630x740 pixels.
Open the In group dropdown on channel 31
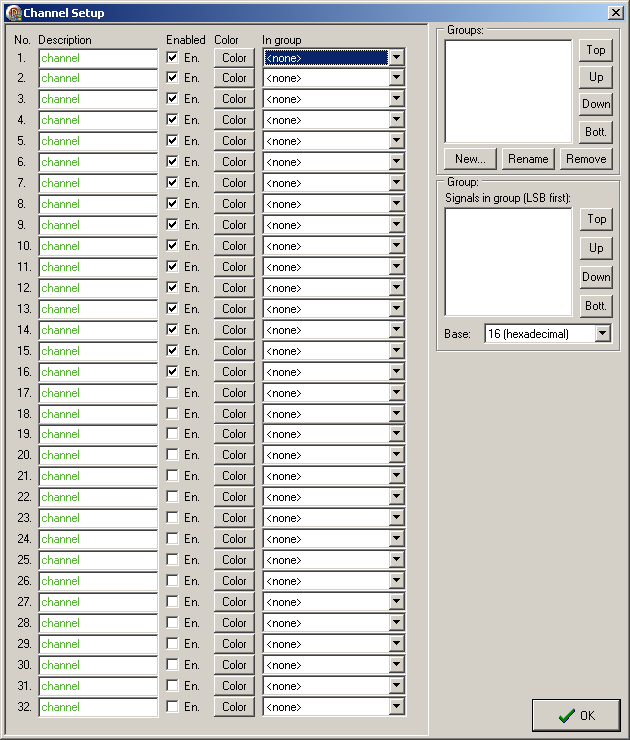[396, 686]
